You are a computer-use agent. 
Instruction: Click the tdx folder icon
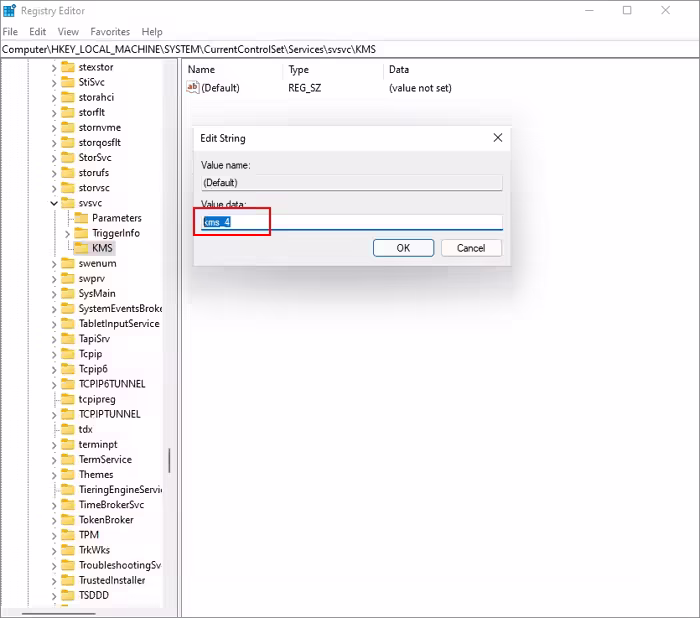(x=67, y=430)
